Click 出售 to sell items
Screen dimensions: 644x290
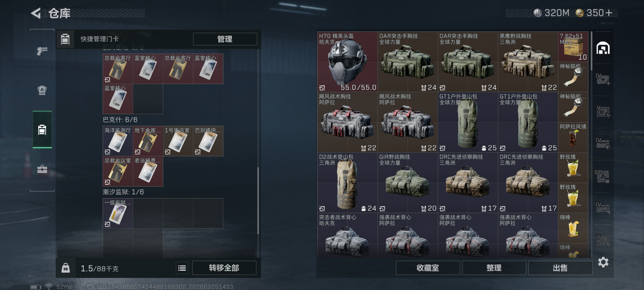(560, 268)
